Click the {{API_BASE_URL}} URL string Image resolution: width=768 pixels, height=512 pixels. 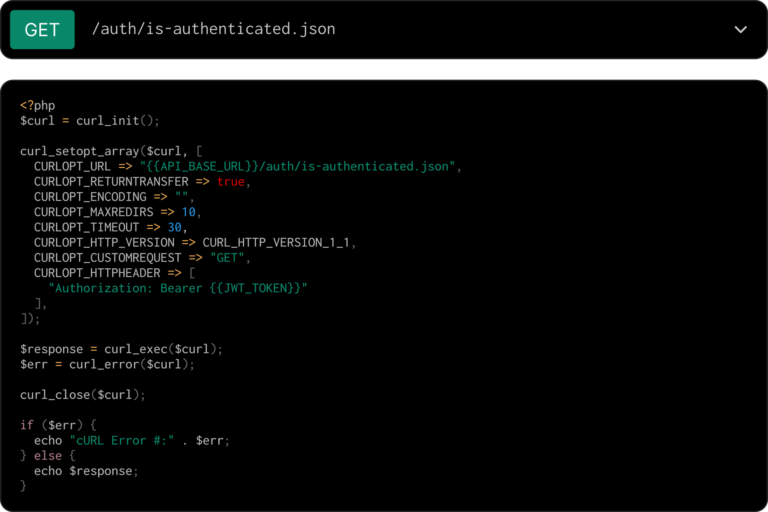click(x=297, y=167)
